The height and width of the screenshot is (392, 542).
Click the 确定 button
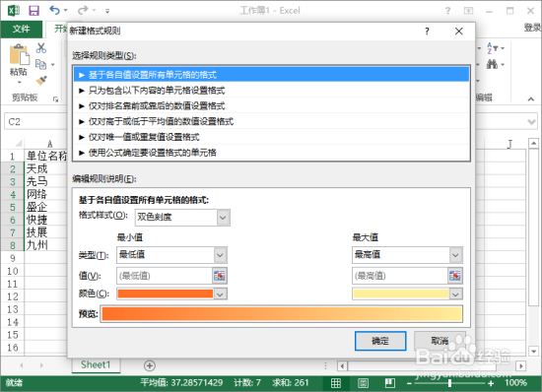[x=380, y=341]
